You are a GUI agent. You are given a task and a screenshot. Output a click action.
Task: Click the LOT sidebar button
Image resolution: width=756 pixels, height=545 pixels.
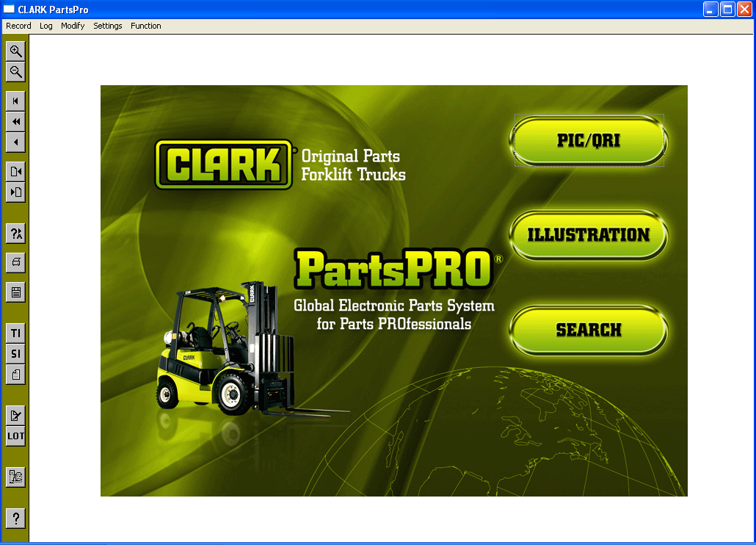coord(15,436)
